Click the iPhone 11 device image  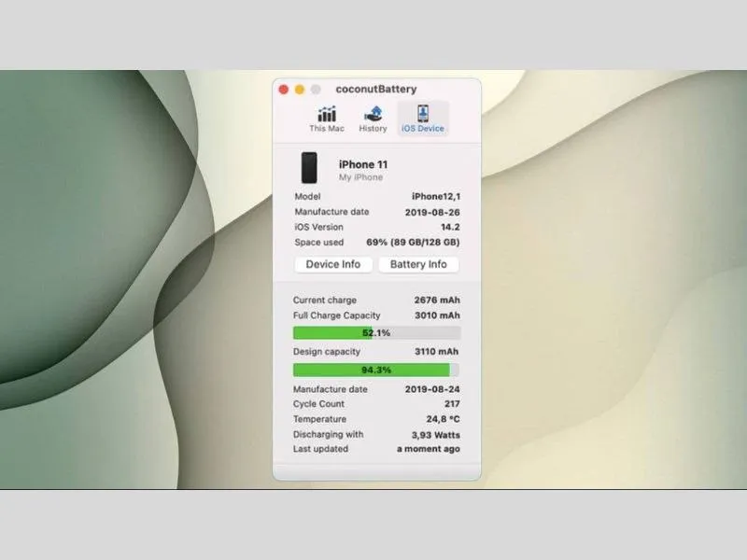[x=309, y=168]
